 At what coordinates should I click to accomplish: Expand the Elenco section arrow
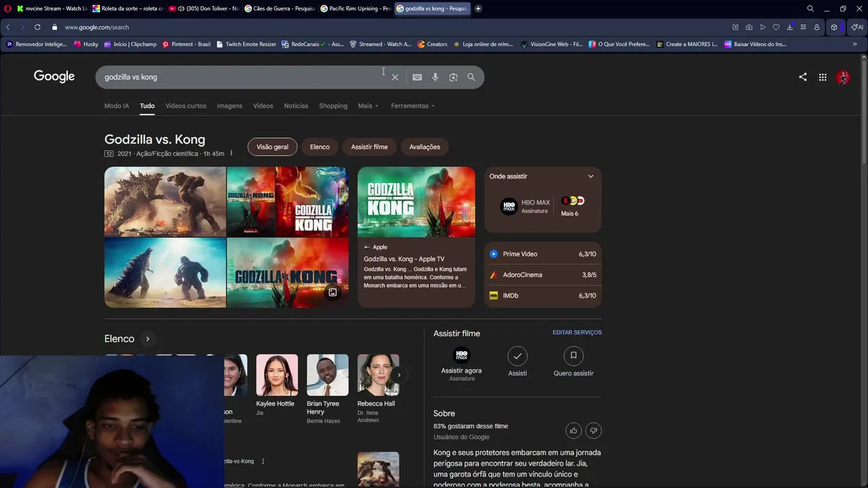[147, 339]
